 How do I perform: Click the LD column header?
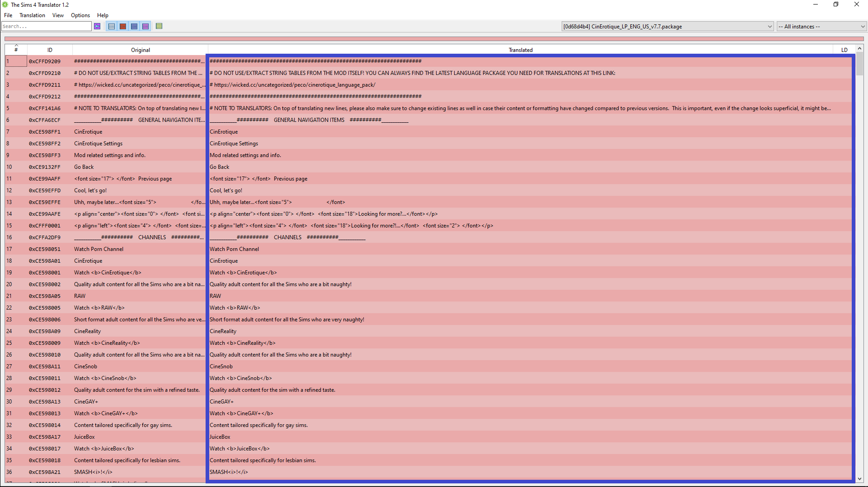[844, 50]
